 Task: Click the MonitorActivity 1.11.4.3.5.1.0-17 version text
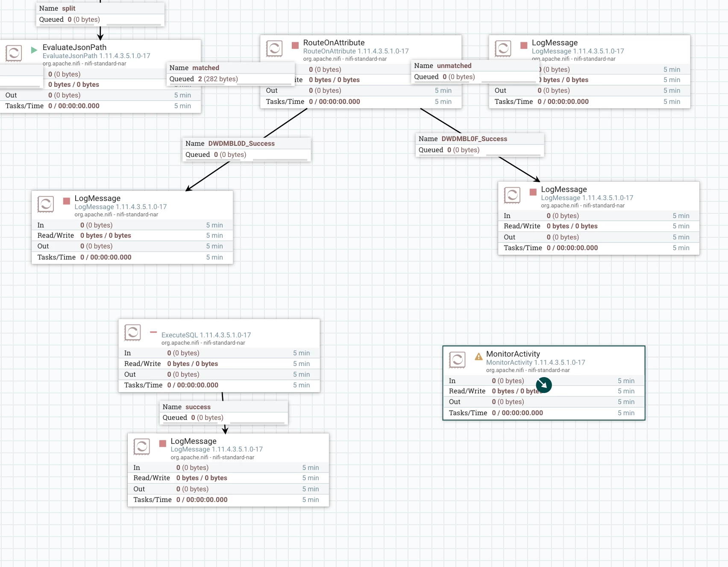click(x=535, y=363)
